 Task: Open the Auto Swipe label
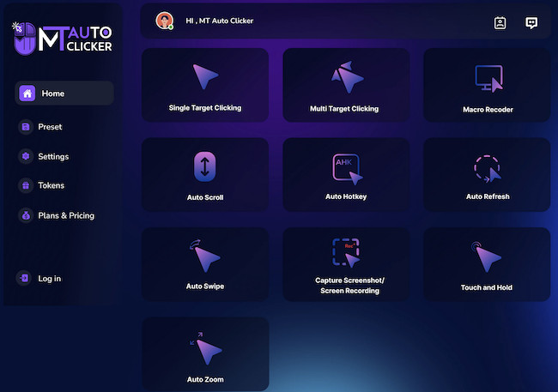pyautogui.click(x=205, y=286)
